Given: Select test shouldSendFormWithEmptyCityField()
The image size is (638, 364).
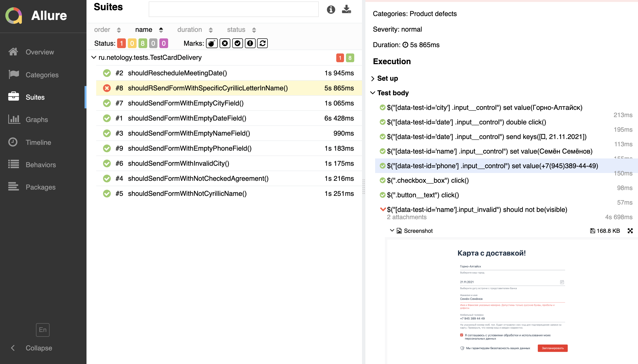Looking at the screenshot, I should (229, 103).
